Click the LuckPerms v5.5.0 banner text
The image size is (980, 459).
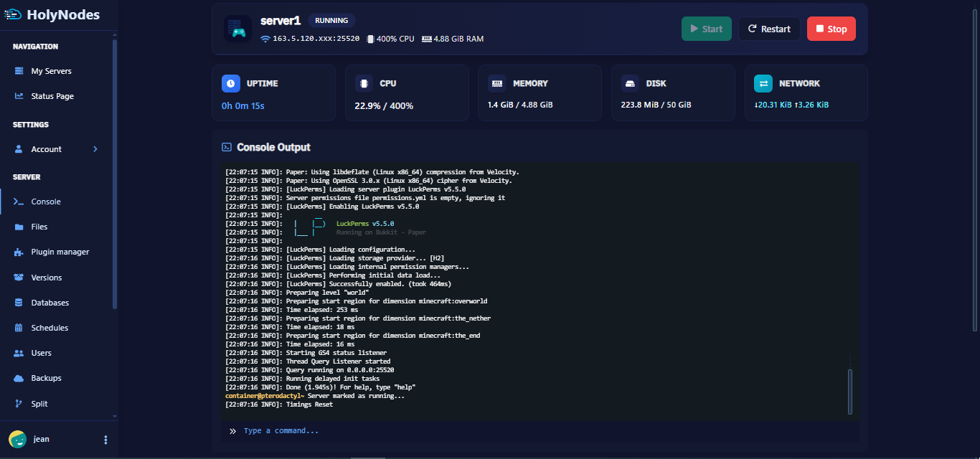(365, 224)
